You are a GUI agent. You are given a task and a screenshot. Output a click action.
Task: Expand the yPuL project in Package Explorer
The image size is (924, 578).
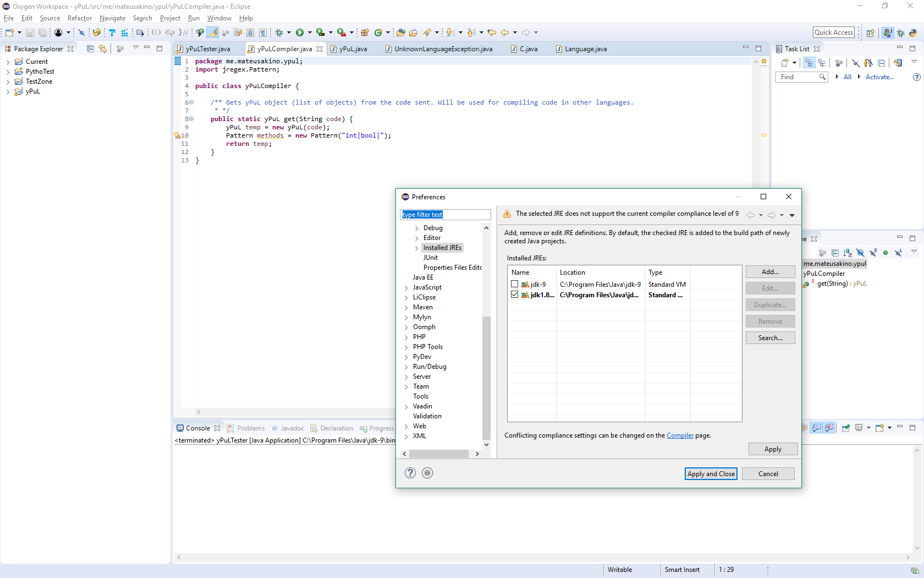tap(8, 92)
